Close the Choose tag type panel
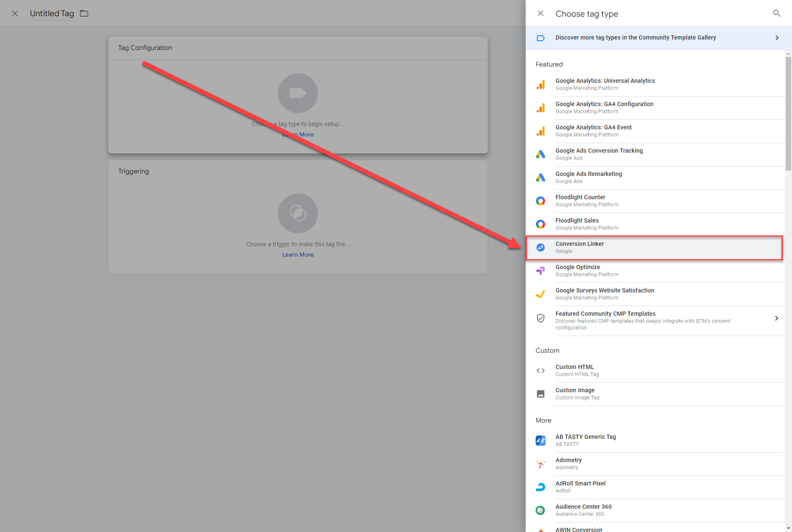Screen dimensions: 792x532 (x=540, y=13)
